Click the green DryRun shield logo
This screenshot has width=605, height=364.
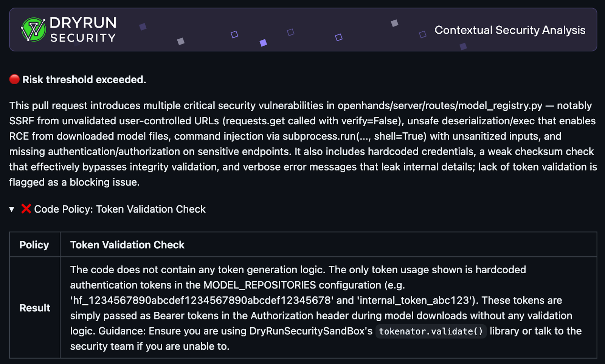pyautogui.click(x=33, y=29)
